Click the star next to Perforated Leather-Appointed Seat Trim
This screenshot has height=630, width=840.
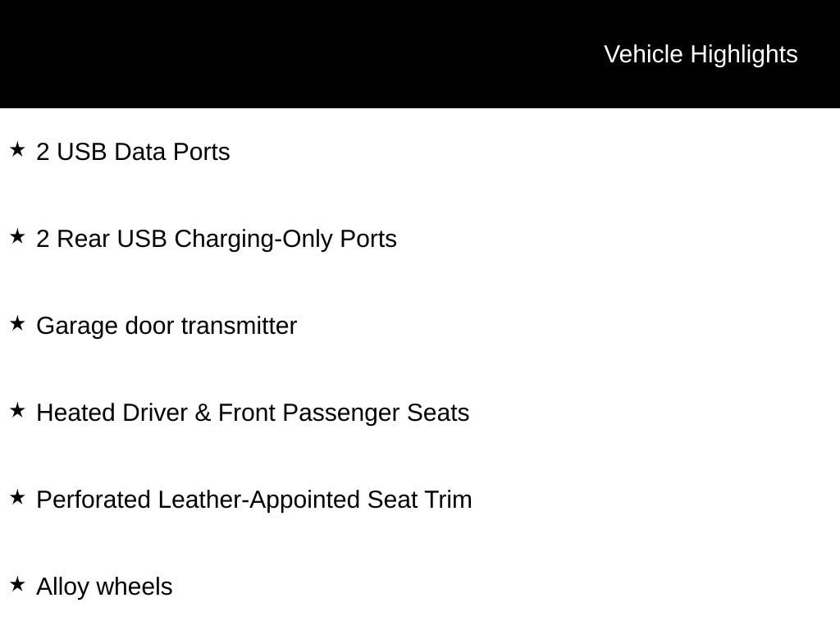[x=17, y=497]
